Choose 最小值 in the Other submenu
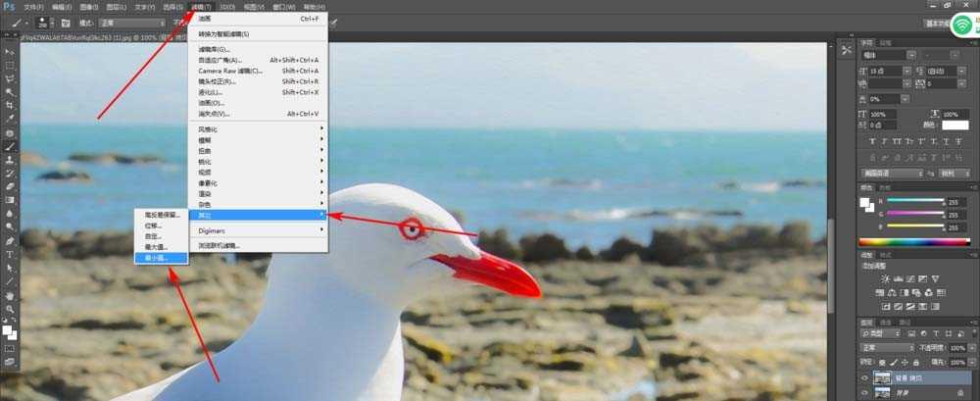The image size is (980, 401). 162,258
